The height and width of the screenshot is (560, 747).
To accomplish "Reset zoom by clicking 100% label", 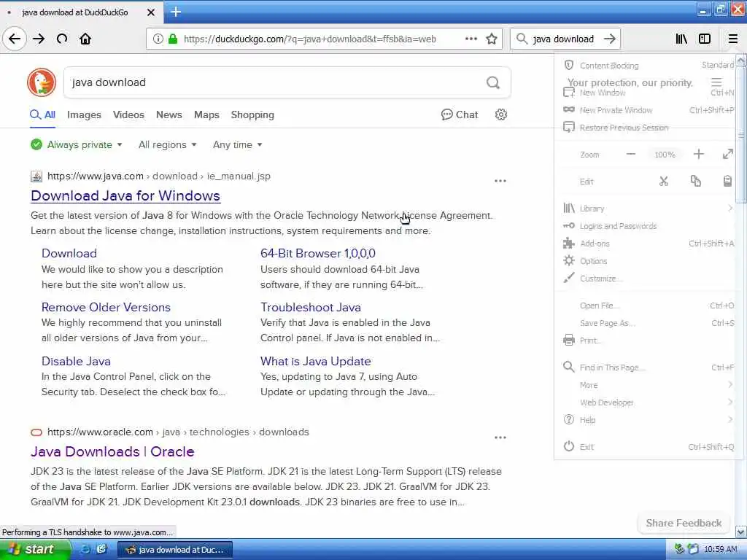I will (x=665, y=155).
